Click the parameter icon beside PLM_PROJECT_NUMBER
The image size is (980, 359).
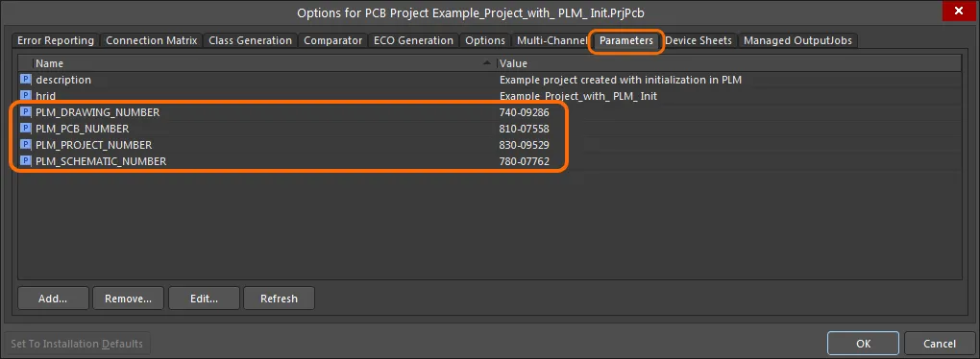(26, 145)
